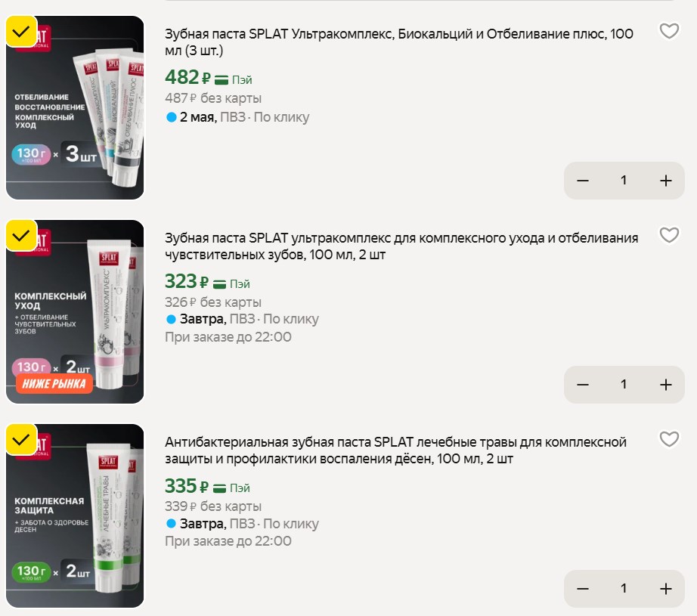Add one more 323 ₽ ультракомплекс pack
Image resolution: width=697 pixels, height=616 pixels.
point(665,385)
